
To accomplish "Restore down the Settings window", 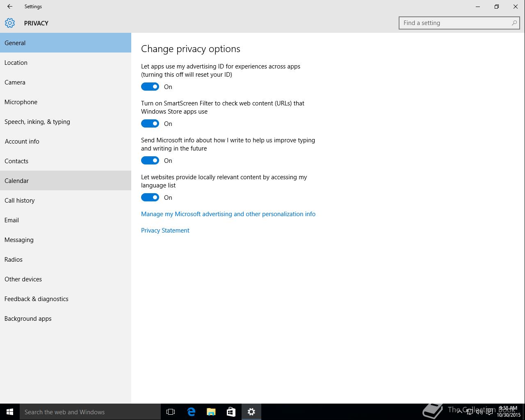I will click(x=497, y=7).
